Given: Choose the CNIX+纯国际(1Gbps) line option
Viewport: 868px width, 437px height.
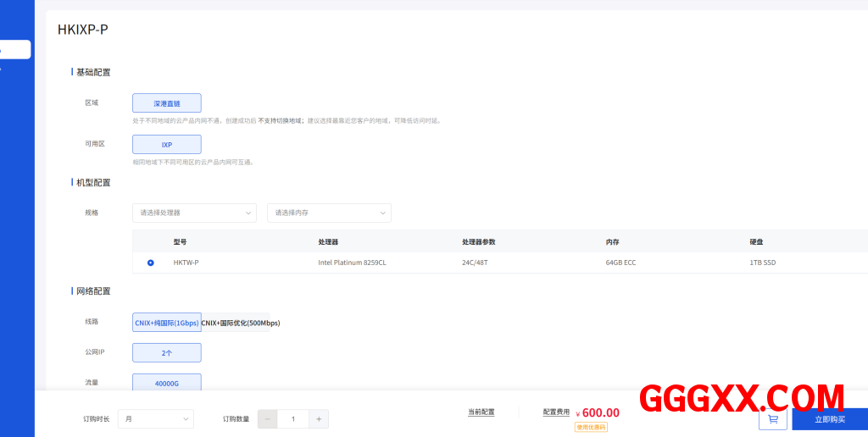Looking at the screenshot, I should coord(167,323).
